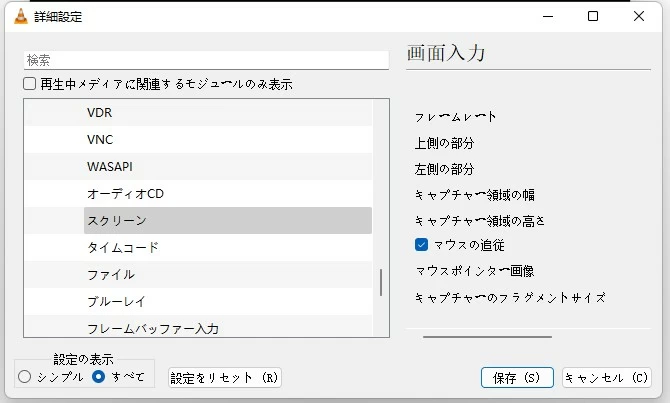The height and width of the screenshot is (403, 670).
Task: Click the キャンセル (C) button
Action: click(x=606, y=377)
